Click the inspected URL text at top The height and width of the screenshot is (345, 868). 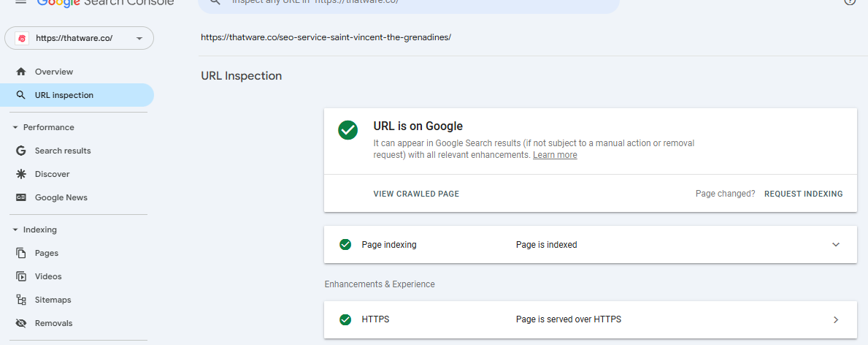[x=326, y=38]
